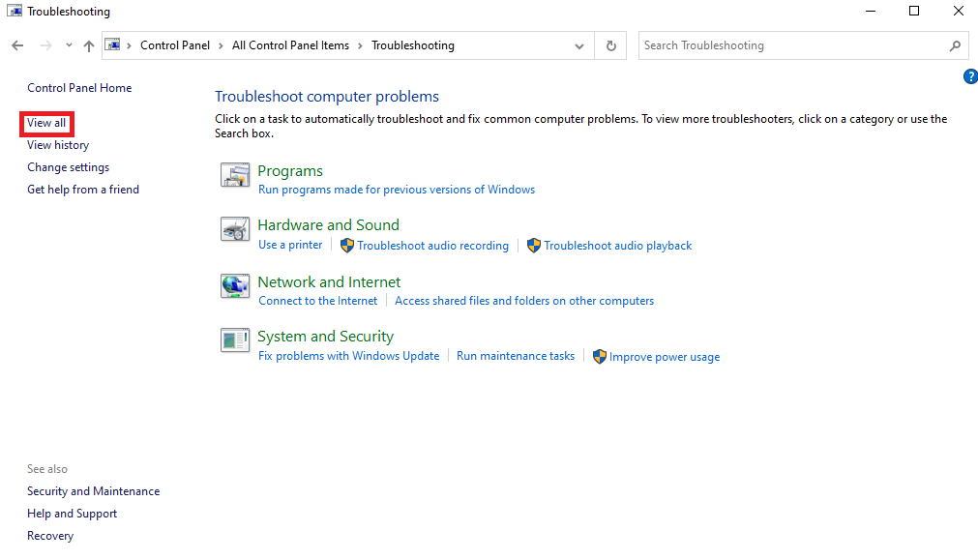Open the recent locations dropdown arrow
This screenshot has height=560, width=978.
click(x=69, y=45)
